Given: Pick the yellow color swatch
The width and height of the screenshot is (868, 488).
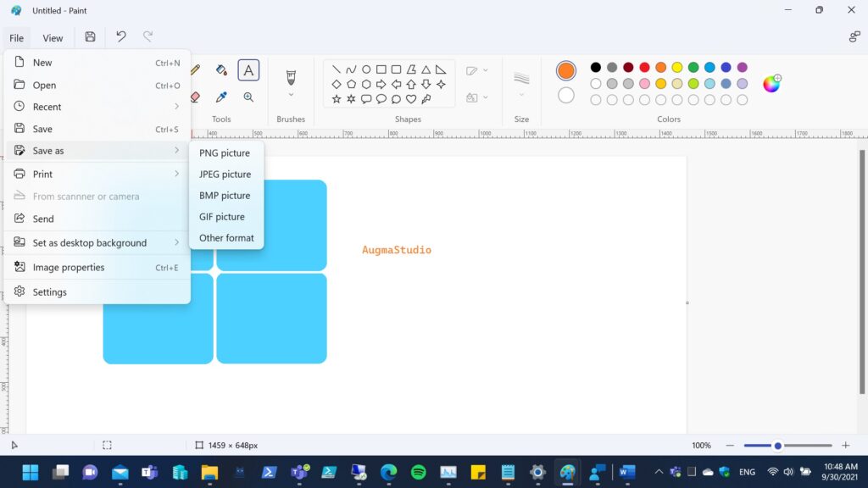Looking at the screenshot, I should pos(677,68).
